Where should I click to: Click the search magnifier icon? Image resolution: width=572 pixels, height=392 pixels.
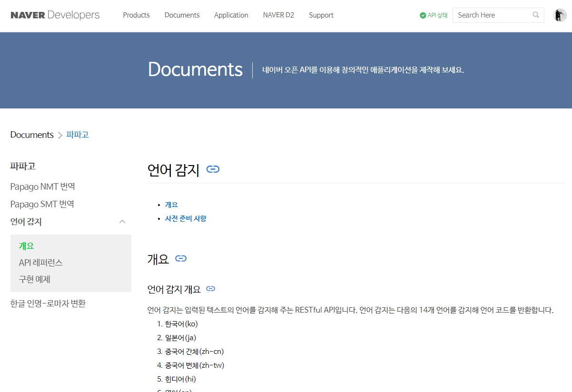[536, 15]
